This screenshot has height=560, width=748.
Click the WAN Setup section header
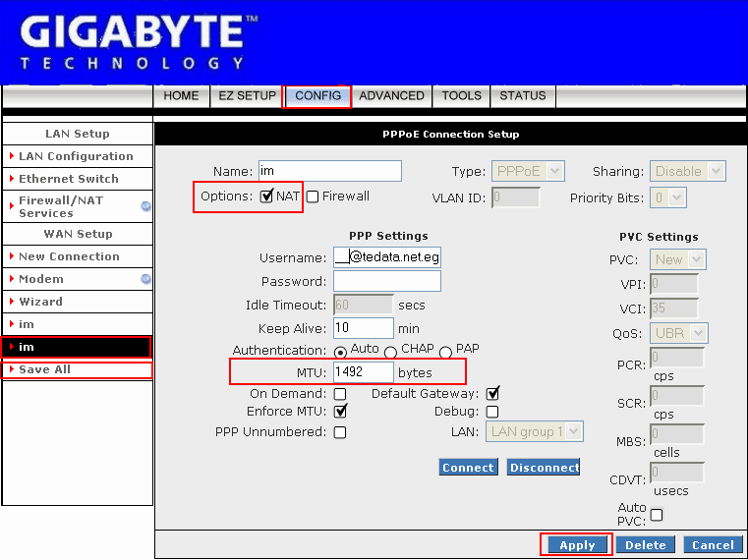point(78,234)
